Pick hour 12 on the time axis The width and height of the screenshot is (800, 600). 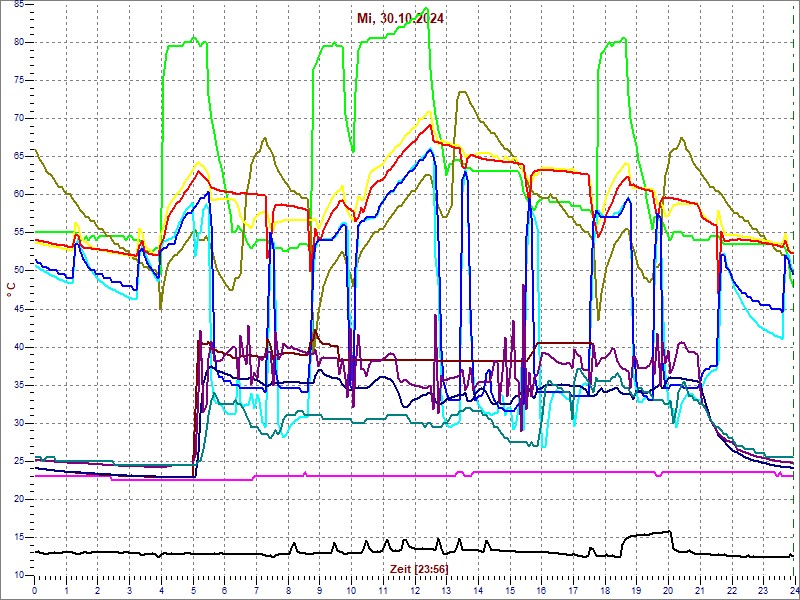[414, 590]
